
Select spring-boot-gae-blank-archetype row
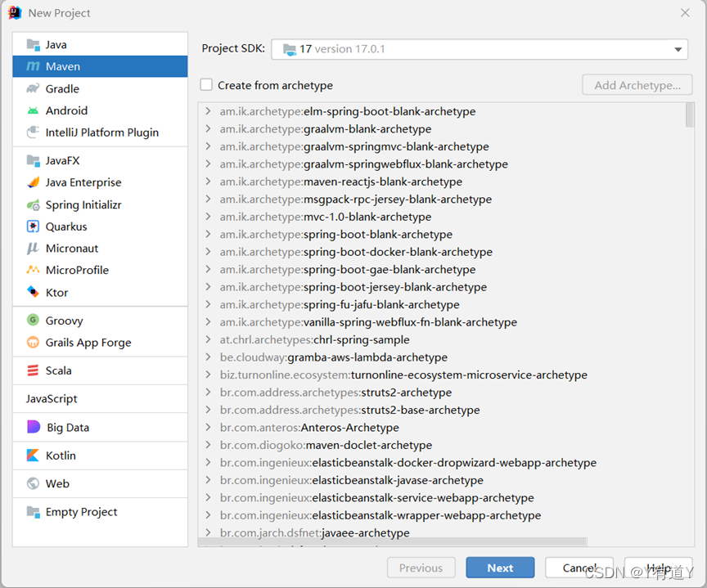442,269
